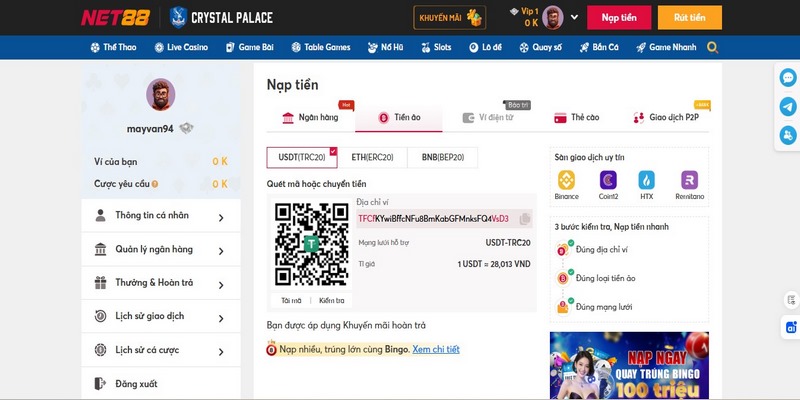The height and width of the screenshot is (400, 800).
Task: Click the user avatar in header
Action: 553,17
